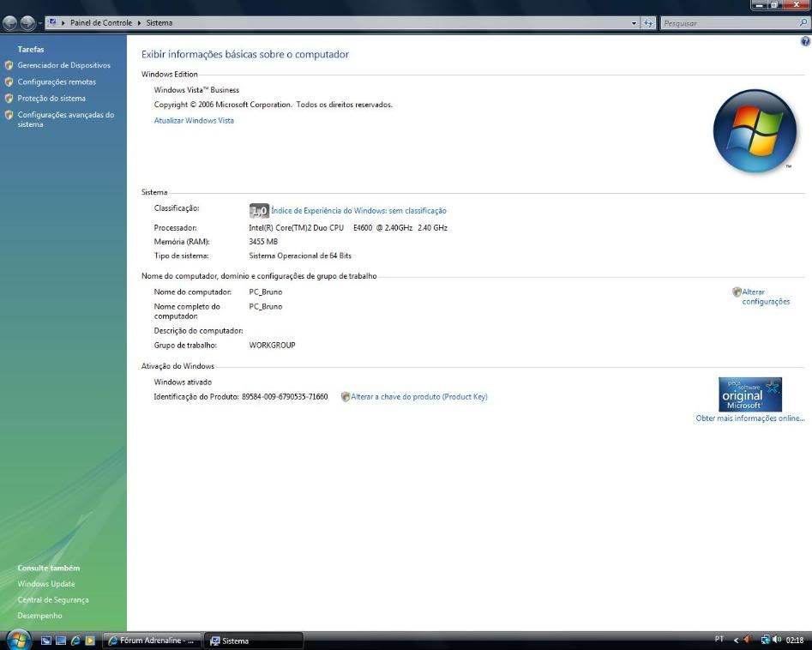Click shield icon beside Proteção do sistema

[9, 99]
